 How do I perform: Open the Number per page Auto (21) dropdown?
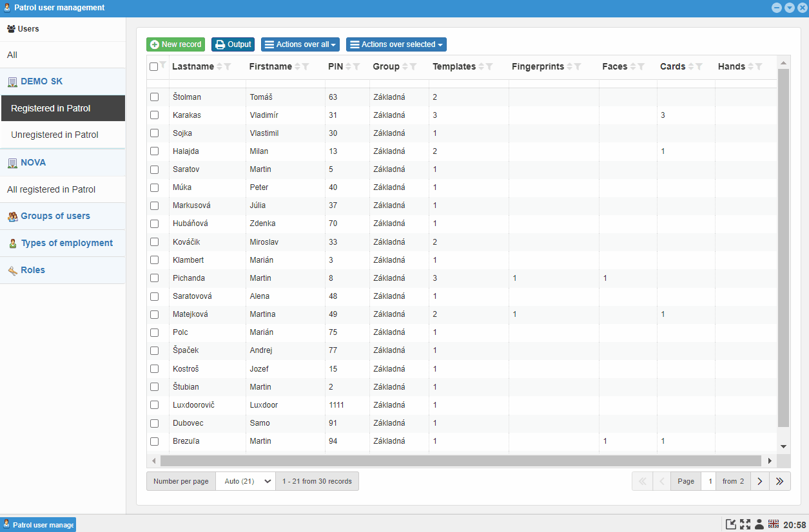point(246,481)
